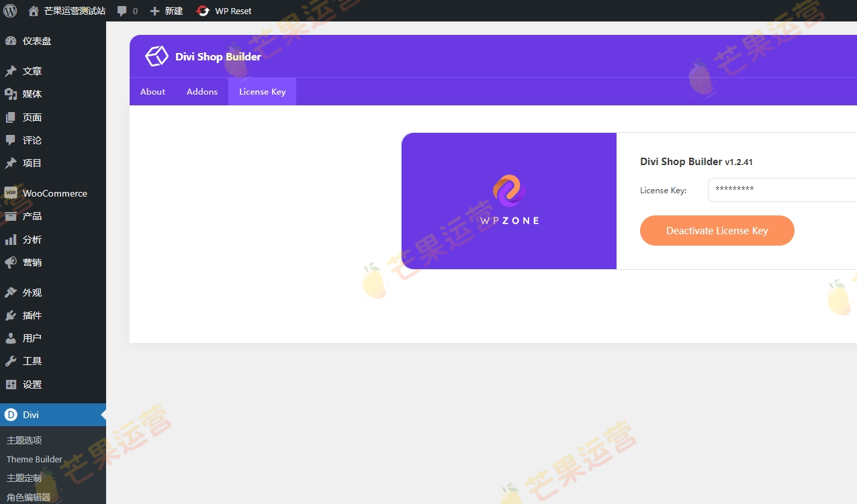Screen dimensions: 857x504
Task: Open the Addons tab
Action: tap(202, 91)
